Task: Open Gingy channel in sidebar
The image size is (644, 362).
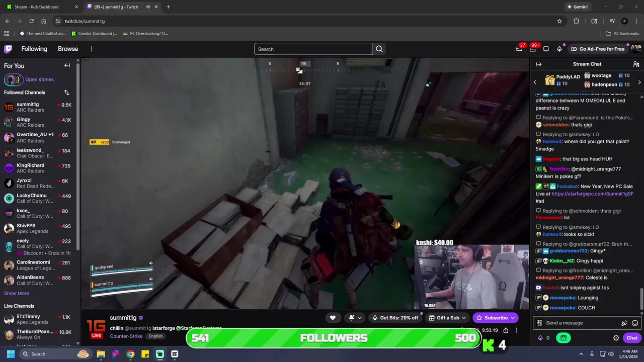Action: coord(38,123)
